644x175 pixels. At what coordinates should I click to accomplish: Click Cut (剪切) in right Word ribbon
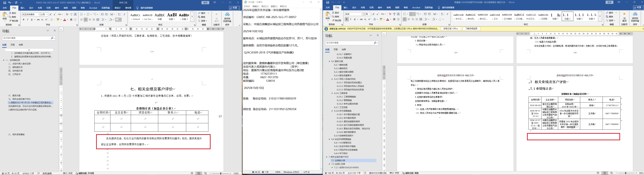point(335,13)
